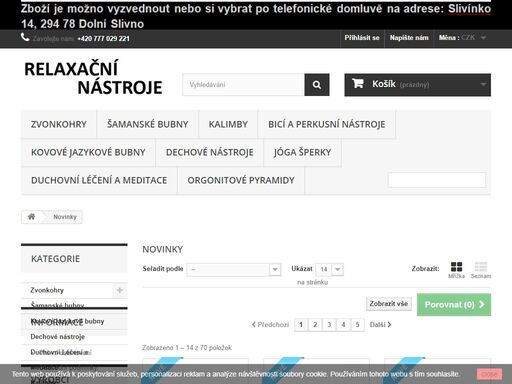This screenshot has height=384, width=512.
Task: Select Dechové nástroje in sidebar categories
Action: [x=57, y=337]
